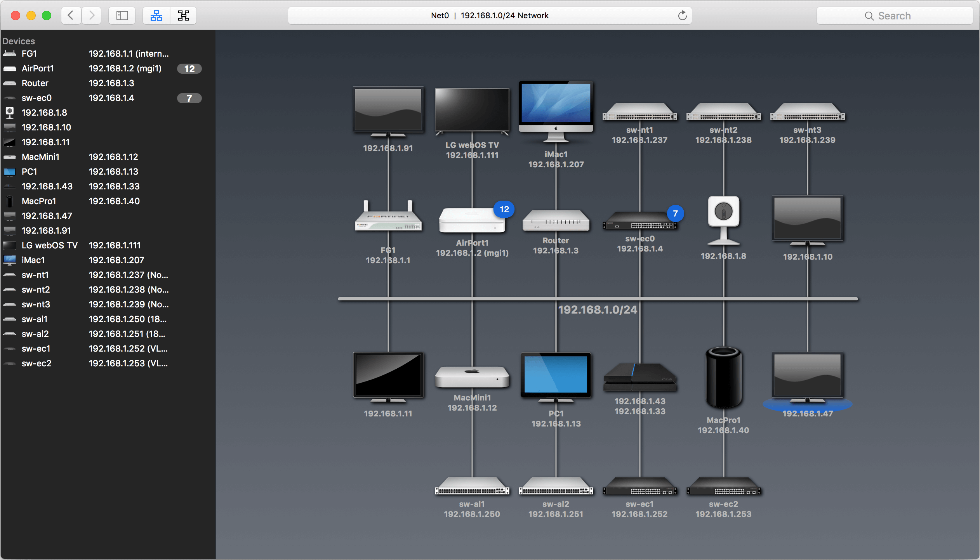Screen dimensions: 980x560
Task: Switch to tree topology layout view
Action: pyautogui.click(x=183, y=16)
